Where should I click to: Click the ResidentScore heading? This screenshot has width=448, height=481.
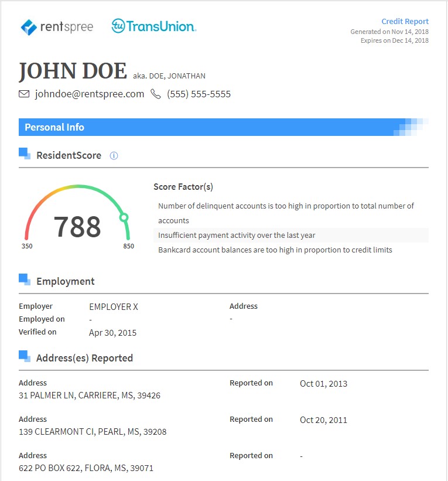pyautogui.click(x=69, y=155)
